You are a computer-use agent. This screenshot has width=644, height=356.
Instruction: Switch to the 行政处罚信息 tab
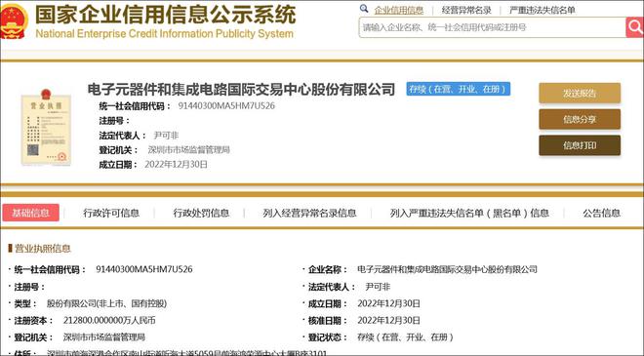pos(201,213)
